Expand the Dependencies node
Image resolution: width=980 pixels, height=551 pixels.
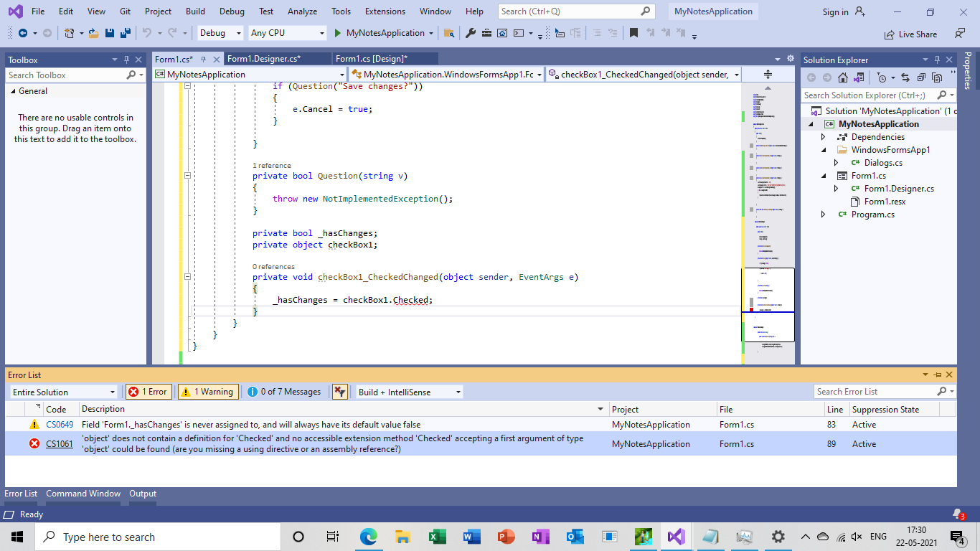(x=824, y=137)
